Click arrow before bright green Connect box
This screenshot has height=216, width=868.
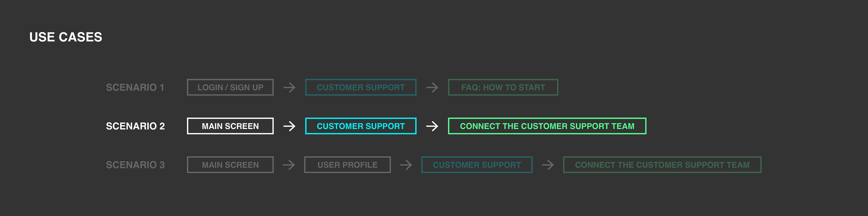(432, 126)
